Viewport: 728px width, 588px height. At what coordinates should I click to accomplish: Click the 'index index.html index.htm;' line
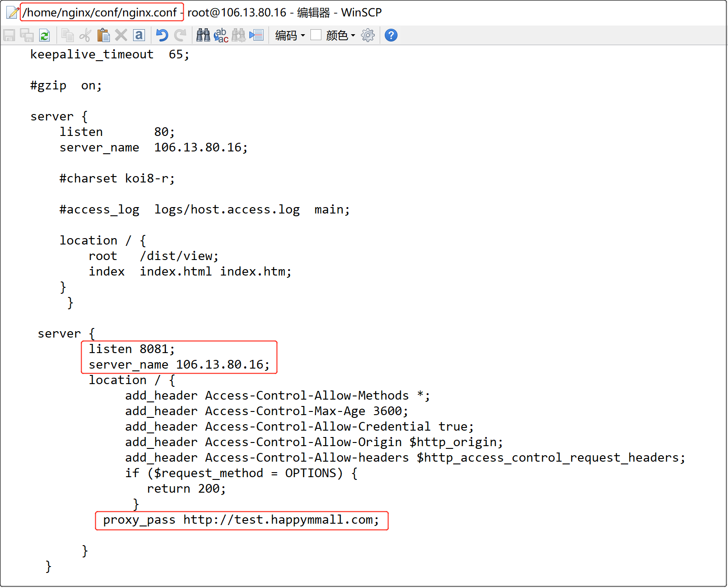point(190,271)
